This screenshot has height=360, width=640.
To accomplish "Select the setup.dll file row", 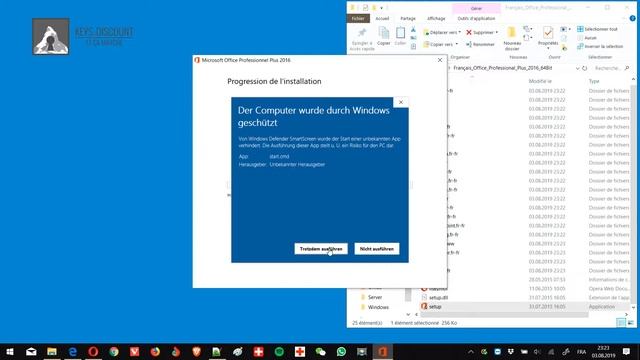I will coord(526,297).
